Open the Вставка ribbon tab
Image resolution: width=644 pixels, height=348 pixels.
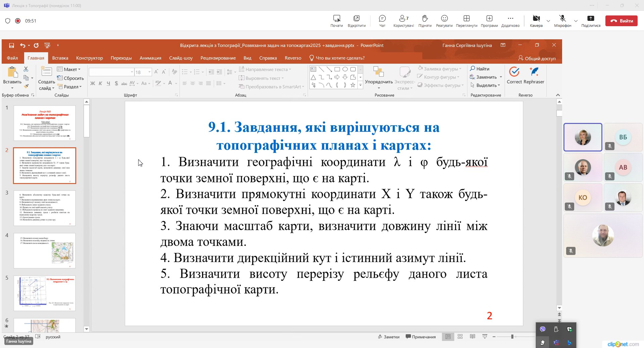[x=60, y=58]
